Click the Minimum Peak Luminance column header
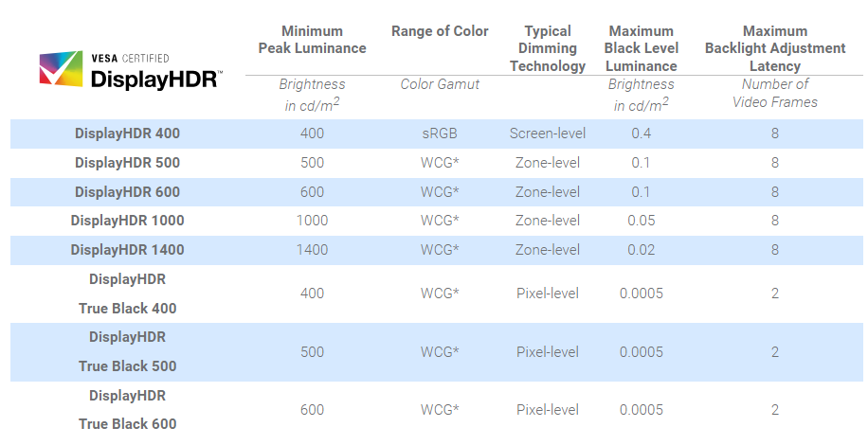This screenshot has height=445, width=868. click(x=312, y=40)
